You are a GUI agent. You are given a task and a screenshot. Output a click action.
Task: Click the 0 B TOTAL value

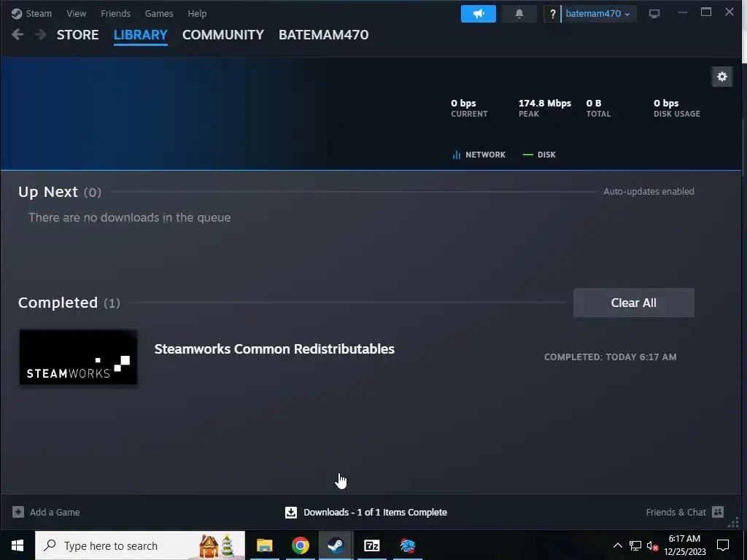click(594, 104)
